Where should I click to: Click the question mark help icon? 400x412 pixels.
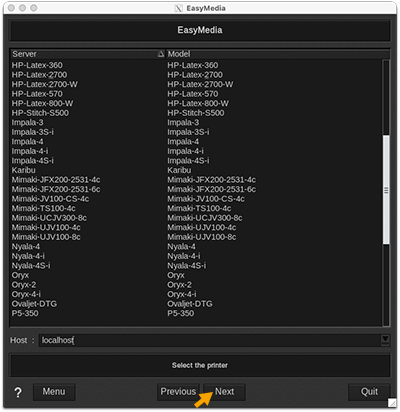(x=18, y=392)
